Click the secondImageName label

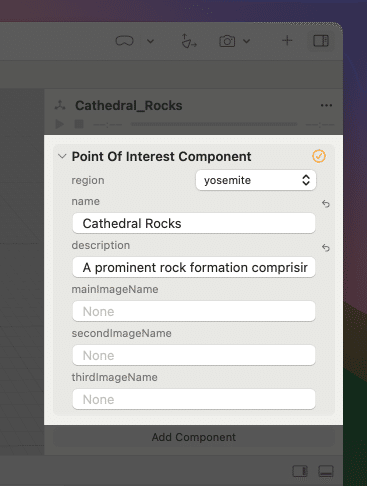[122, 333]
